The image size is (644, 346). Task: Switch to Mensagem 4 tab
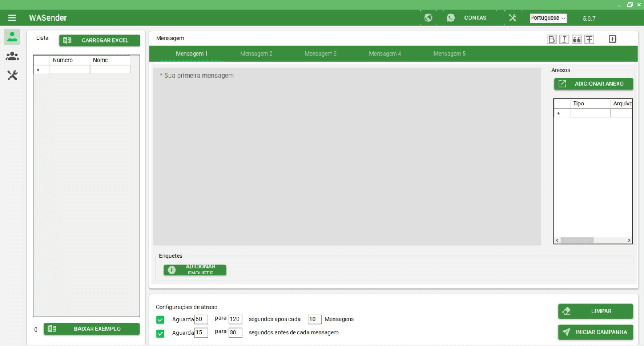click(385, 54)
